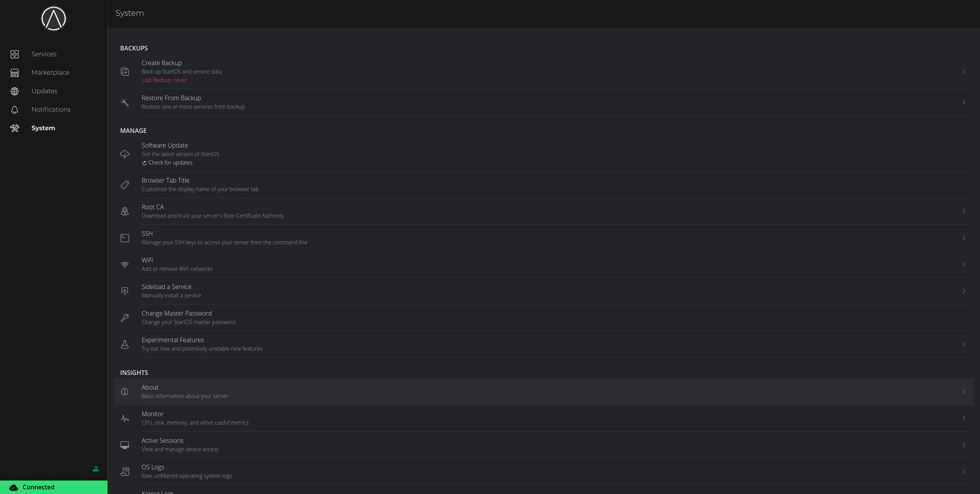Viewport: 980px width, 494px height.
Task: Click the About row's right chevron
Action: (963, 392)
